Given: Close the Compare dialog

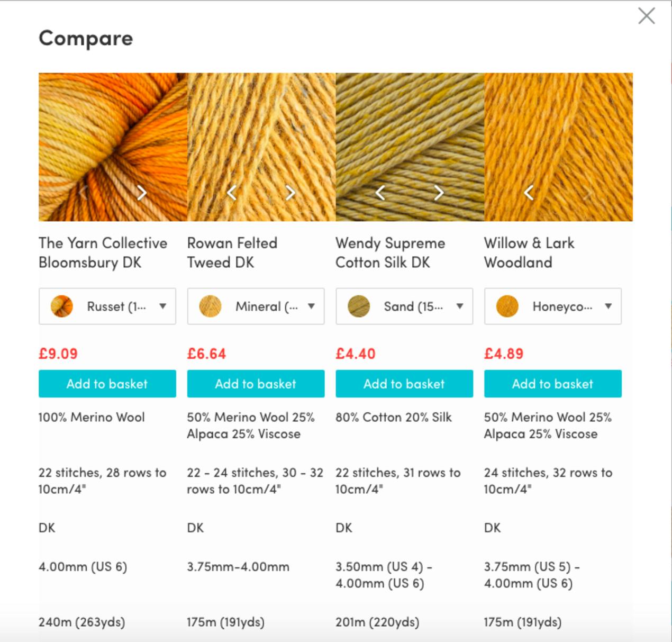Looking at the screenshot, I should pos(647,16).
